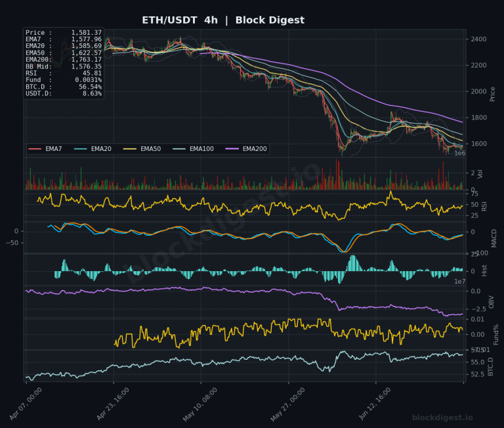Click the EMA20 teal legend line
Viewport: 504px width, 428px height.
(x=80, y=149)
